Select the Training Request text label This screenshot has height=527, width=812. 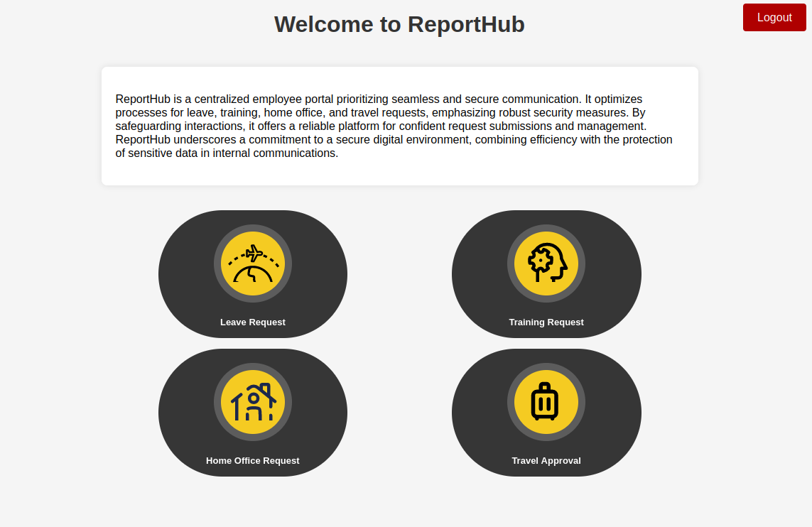[x=546, y=322]
